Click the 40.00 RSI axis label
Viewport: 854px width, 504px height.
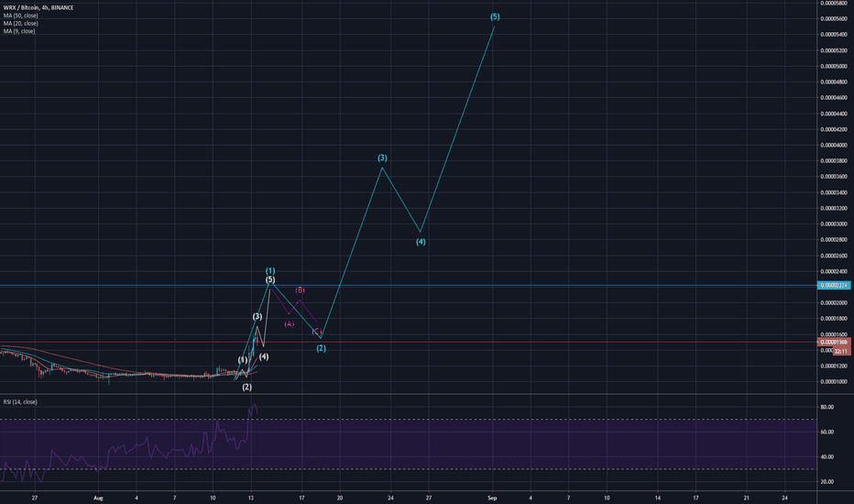(x=827, y=457)
